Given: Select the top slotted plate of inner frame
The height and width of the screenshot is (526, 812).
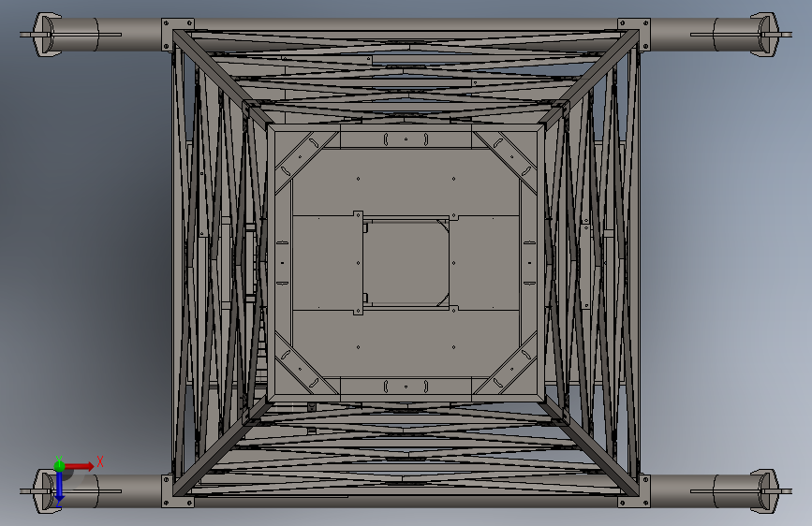Looking at the screenshot, I should pos(406,139).
